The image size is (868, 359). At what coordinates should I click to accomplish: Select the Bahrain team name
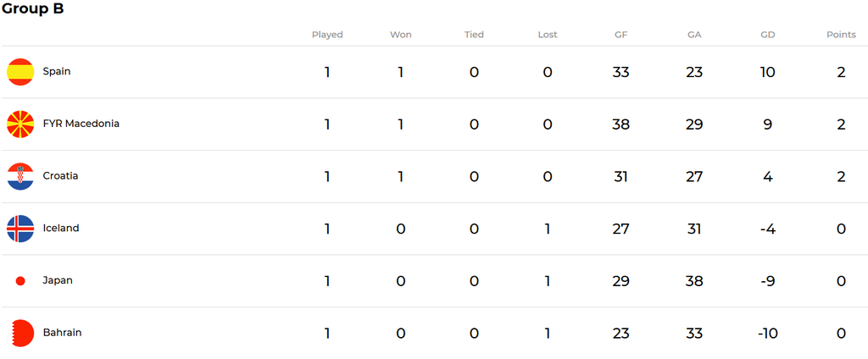click(x=62, y=333)
